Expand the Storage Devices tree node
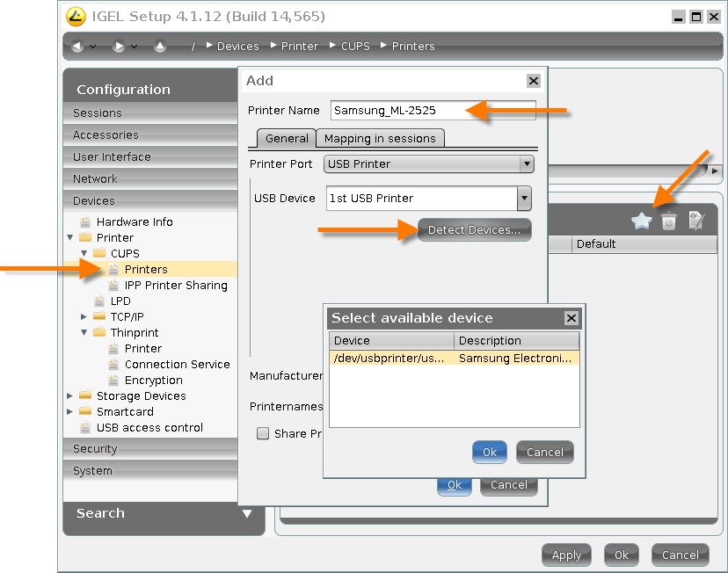This screenshot has height=573, width=728. 69,395
